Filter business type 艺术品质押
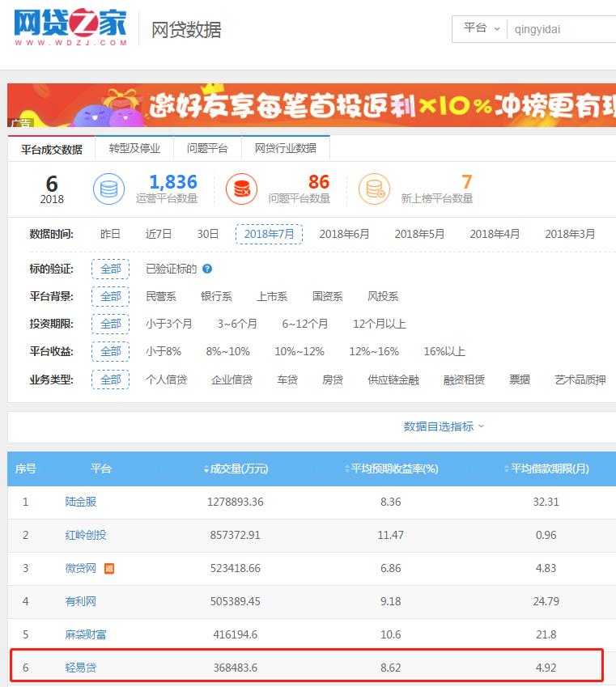This screenshot has height=687, width=616. (580, 380)
